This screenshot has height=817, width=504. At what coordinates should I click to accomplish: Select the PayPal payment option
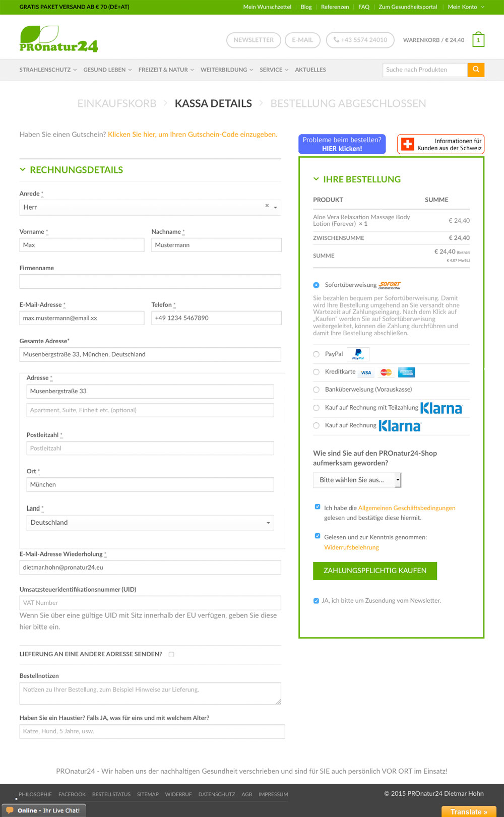click(x=317, y=354)
